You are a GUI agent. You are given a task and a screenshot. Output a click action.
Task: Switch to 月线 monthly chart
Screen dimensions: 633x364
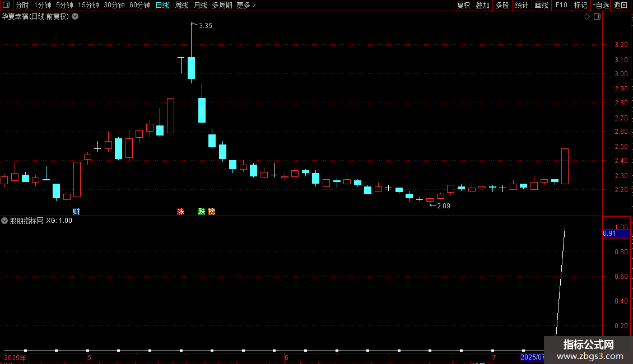200,5
